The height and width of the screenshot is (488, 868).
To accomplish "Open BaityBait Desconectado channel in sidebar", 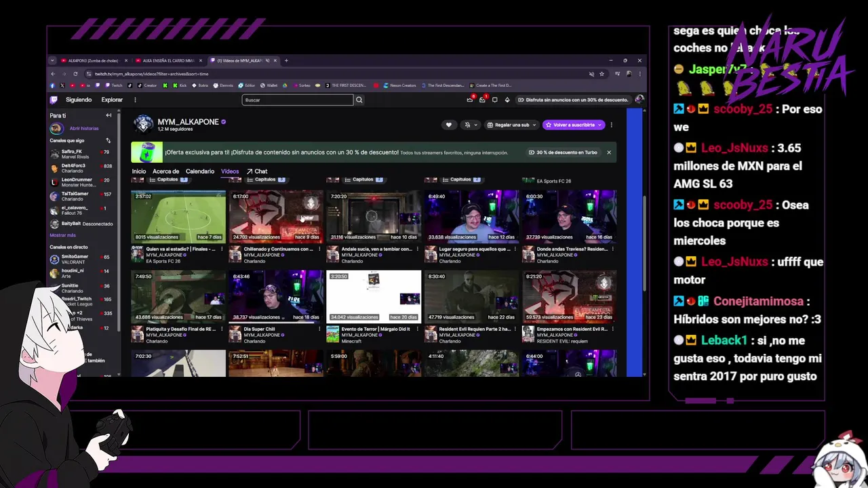I will pos(81,224).
